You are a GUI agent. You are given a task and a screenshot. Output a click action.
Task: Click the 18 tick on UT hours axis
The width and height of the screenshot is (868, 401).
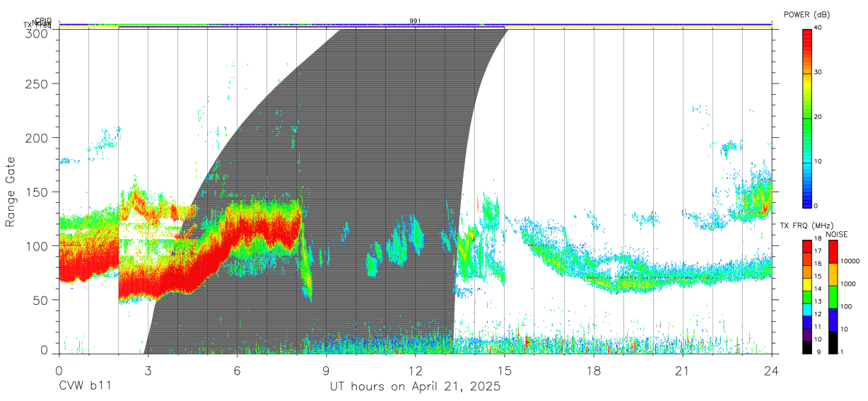coord(593,370)
